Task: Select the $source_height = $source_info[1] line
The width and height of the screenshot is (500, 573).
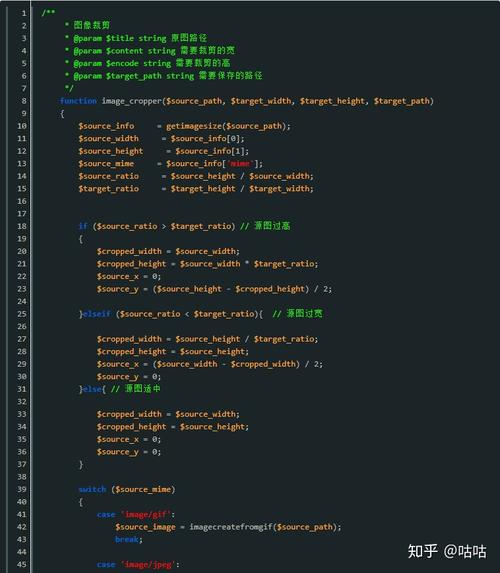Action: click(163, 151)
